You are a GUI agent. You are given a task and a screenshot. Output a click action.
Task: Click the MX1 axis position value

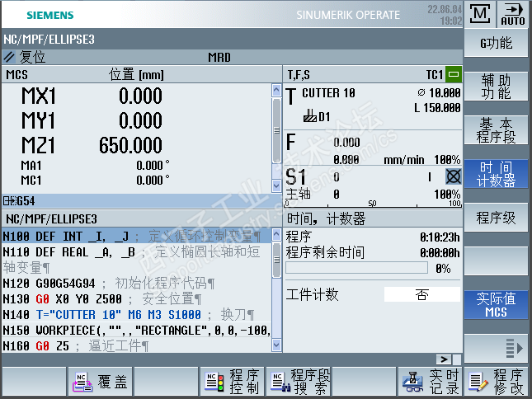pos(140,96)
